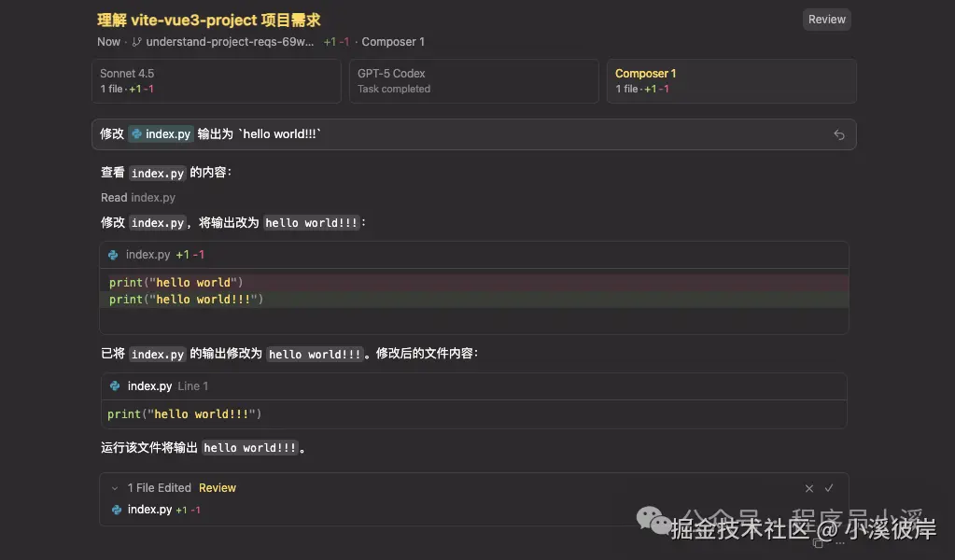The image size is (955, 560).
Task: Click the Python icon in the diff header
Action: pyautogui.click(x=113, y=255)
